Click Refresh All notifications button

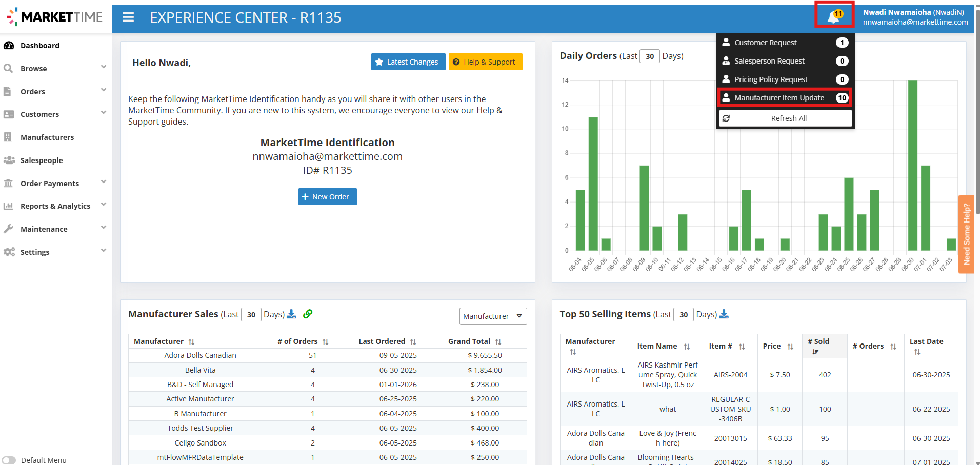coord(785,118)
